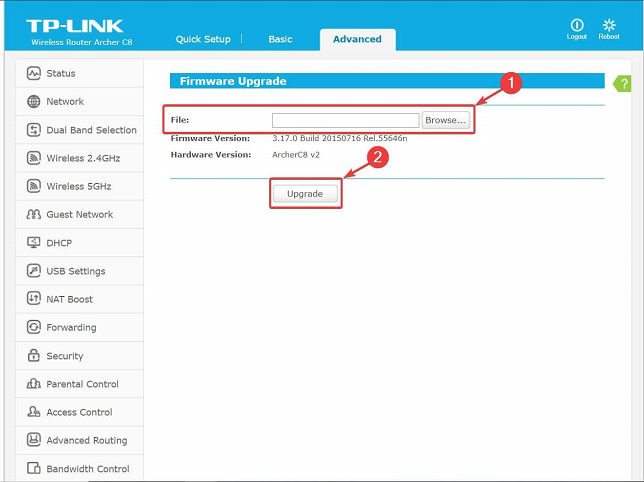
Task: Open Bandwidth Control menu label
Action: (87, 468)
